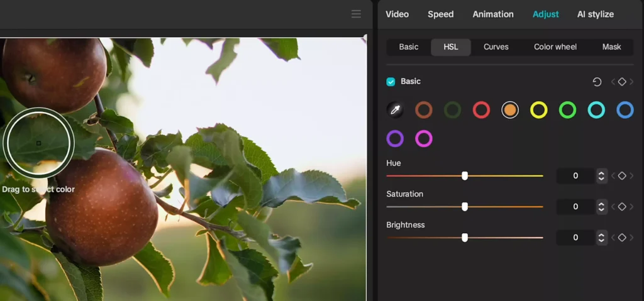Open the AI stylize tab

point(596,14)
